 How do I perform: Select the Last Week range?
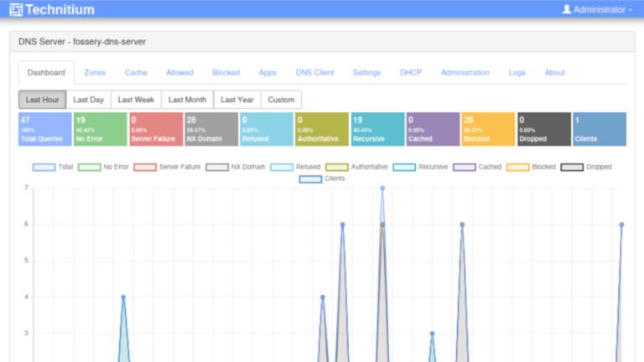click(x=136, y=100)
